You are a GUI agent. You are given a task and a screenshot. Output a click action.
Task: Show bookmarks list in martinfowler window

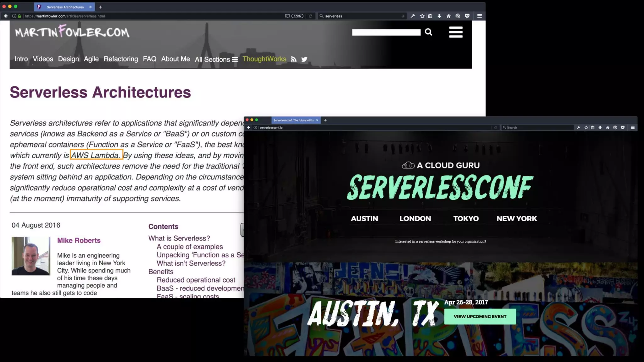click(x=430, y=16)
